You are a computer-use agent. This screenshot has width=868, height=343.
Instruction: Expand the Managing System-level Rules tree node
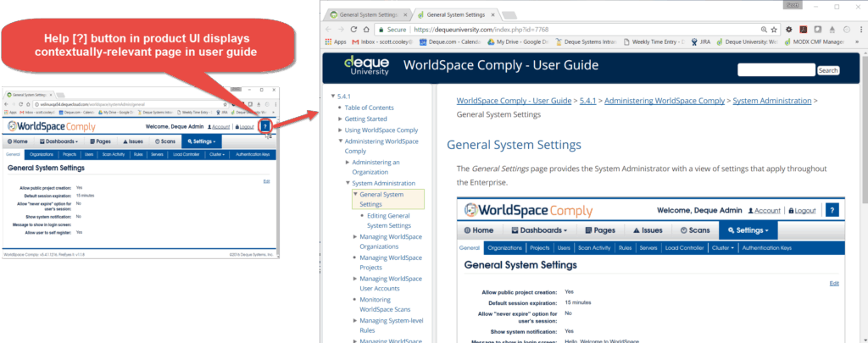355,320
